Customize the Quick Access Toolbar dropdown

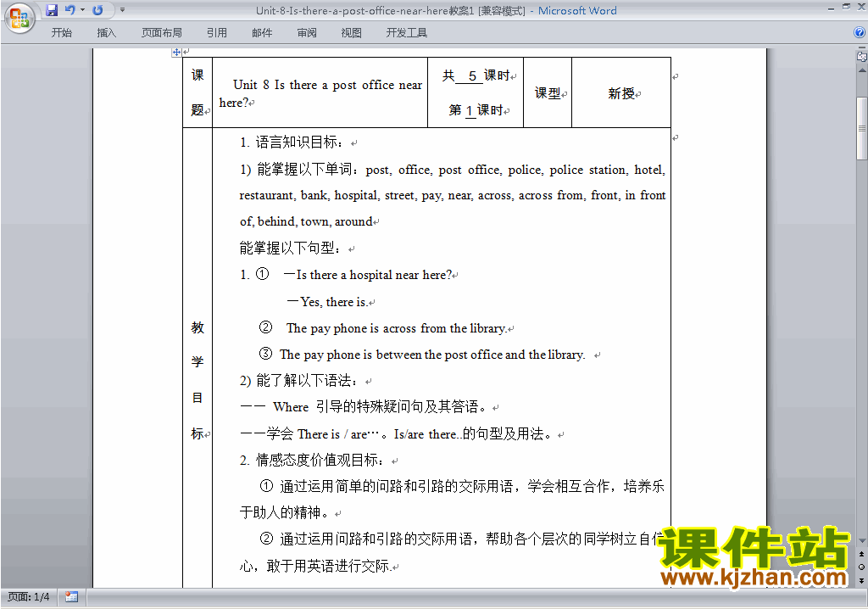coord(122,10)
